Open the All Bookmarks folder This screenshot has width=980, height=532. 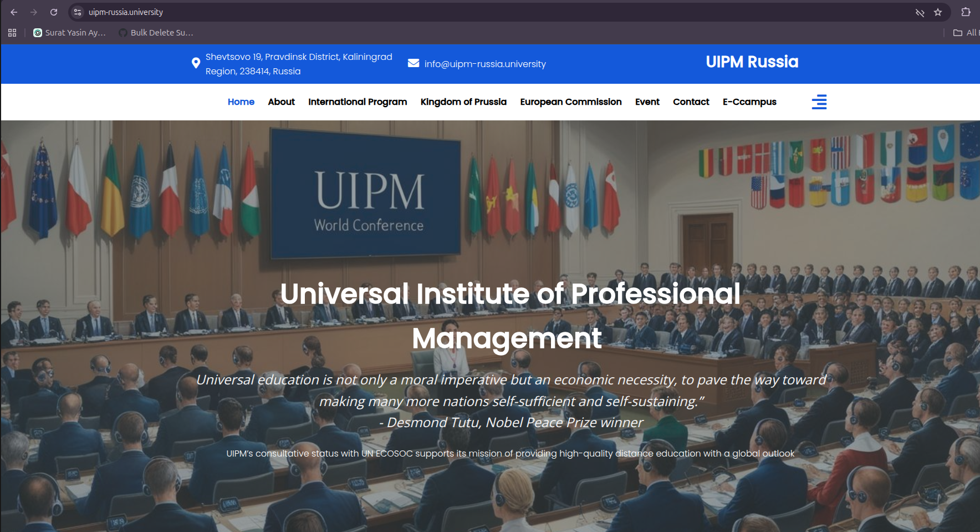pos(965,33)
